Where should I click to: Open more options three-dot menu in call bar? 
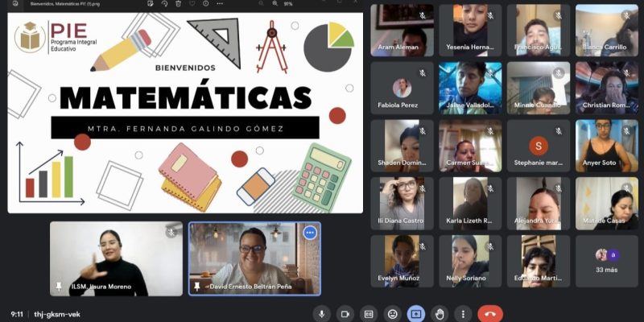(462, 313)
